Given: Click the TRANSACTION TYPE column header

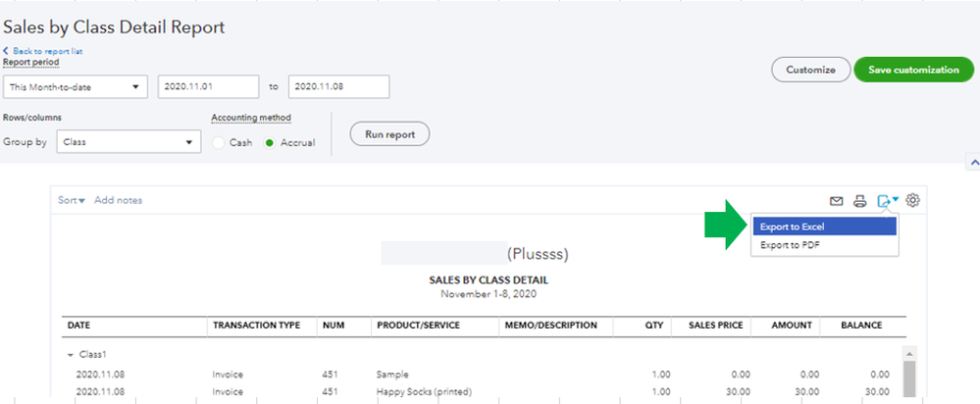Looking at the screenshot, I should (256, 326).
